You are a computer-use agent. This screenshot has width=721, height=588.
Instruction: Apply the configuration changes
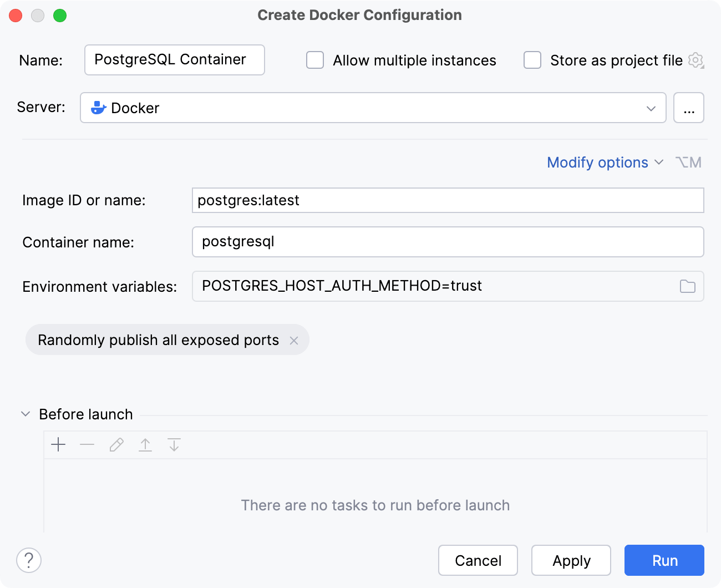coord(571,560)
